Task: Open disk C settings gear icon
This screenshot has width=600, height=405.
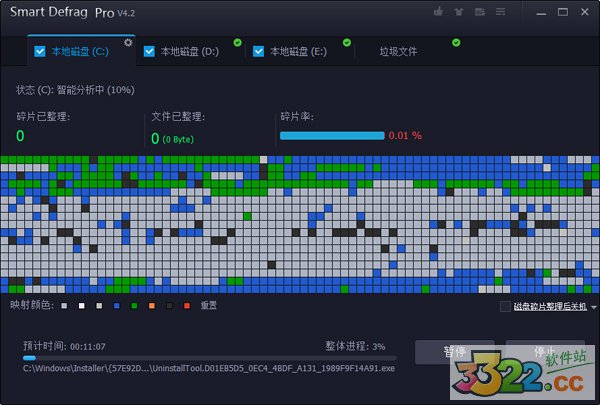Action: 128,42
